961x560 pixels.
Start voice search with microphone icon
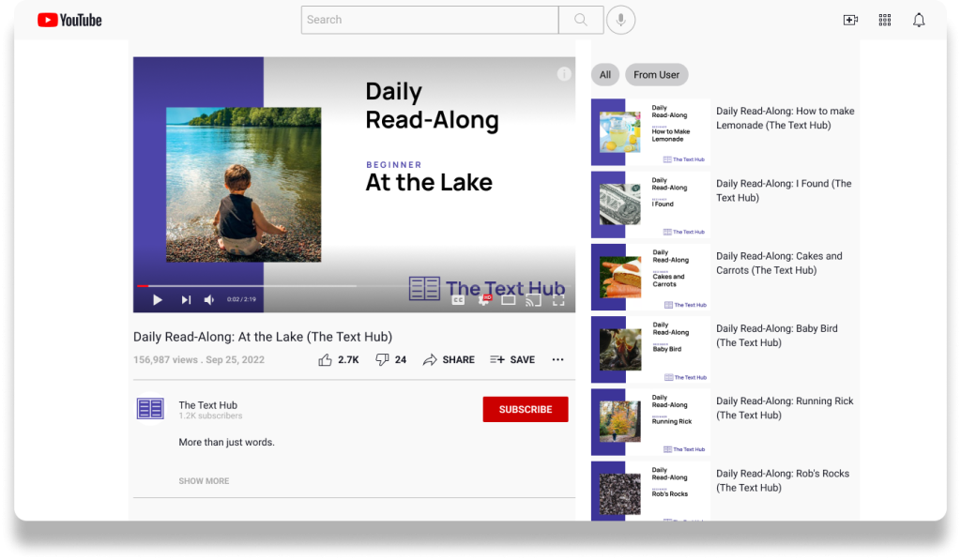tap(621, 20)
